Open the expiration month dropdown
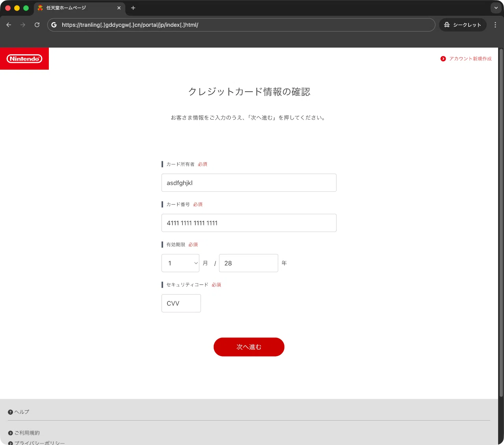Viewport: 504px width, 445px height. click(180, 263)
